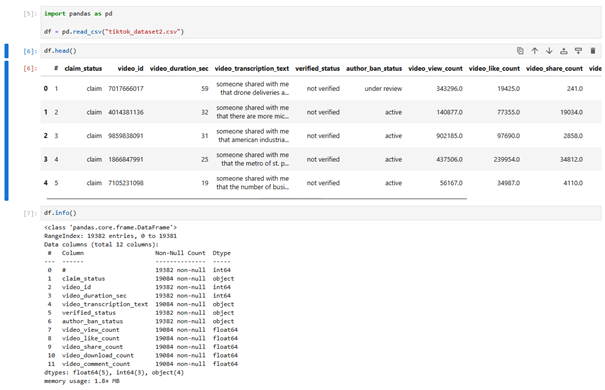The height and width of the screenshot is (390, 605).
Task: Click the dtypes summary line
Action: (114, 373)
